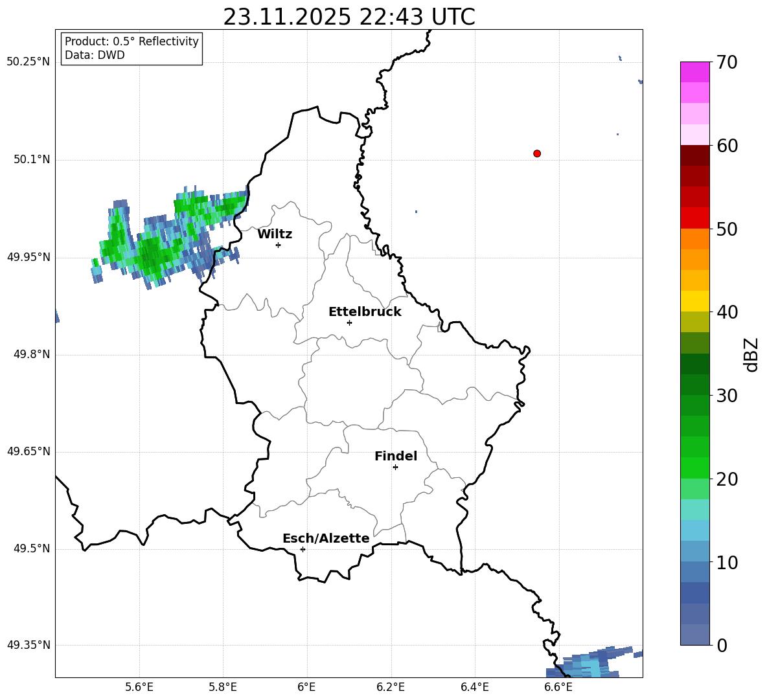The image size is (767, 700).
Task: Click the Esch/Alzette city label
Action: [x=326, y=538]
